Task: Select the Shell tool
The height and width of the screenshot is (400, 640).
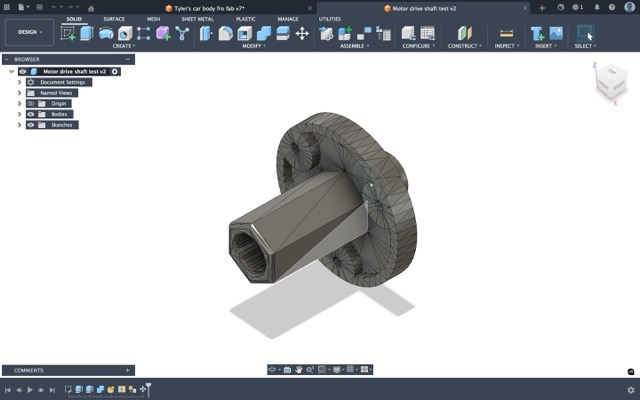Action: (244, 33)
